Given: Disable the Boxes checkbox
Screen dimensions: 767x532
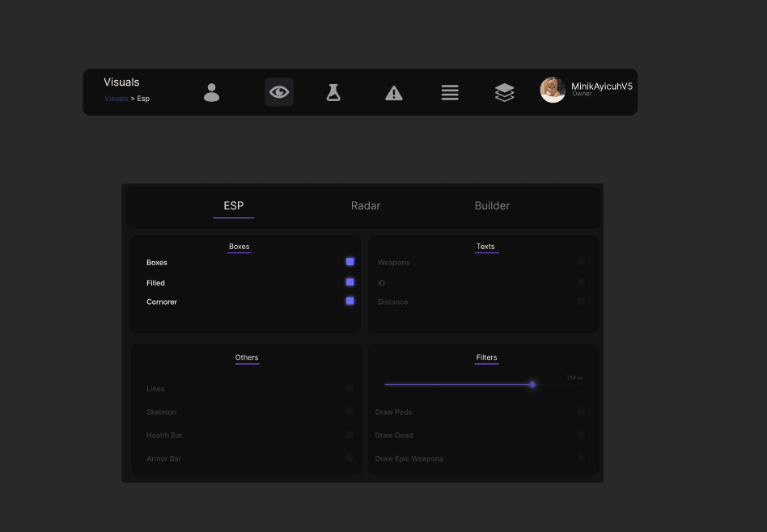Looking at the screenshot, I should pyautogui.click(x=350, y=262).
